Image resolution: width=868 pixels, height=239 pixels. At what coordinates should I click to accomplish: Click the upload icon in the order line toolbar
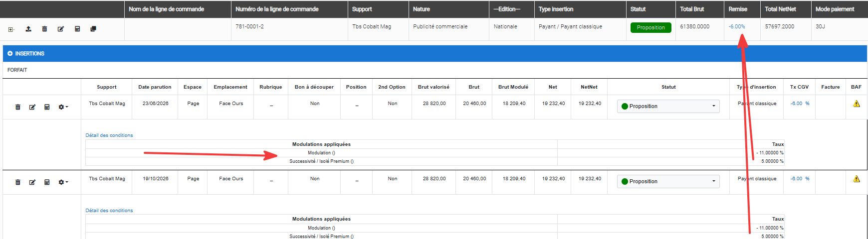[28, 29]
